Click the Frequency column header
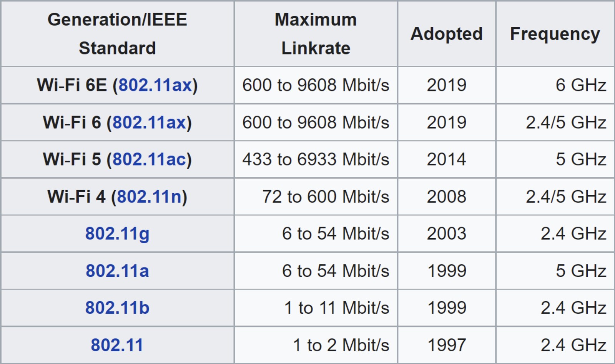Screen dimensions: 615x364 coord(555,34)
